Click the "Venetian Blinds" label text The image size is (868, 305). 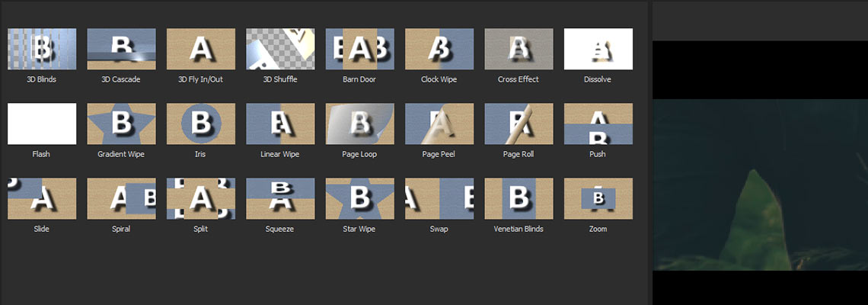tap(519, 229)
